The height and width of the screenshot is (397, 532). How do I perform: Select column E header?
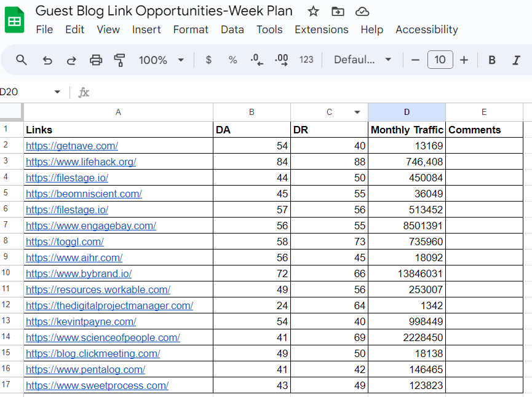[484, 112]
